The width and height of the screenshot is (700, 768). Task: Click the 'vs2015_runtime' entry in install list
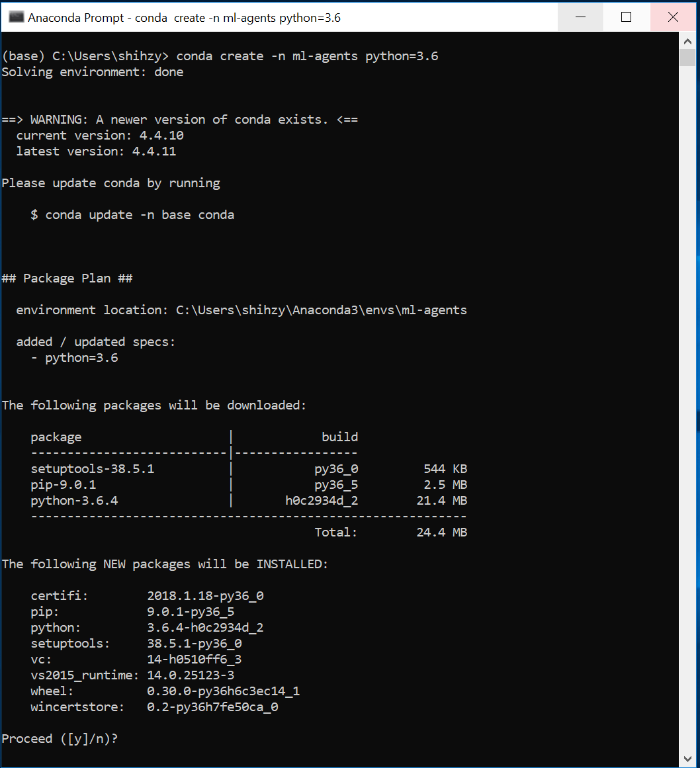point(85,675)
